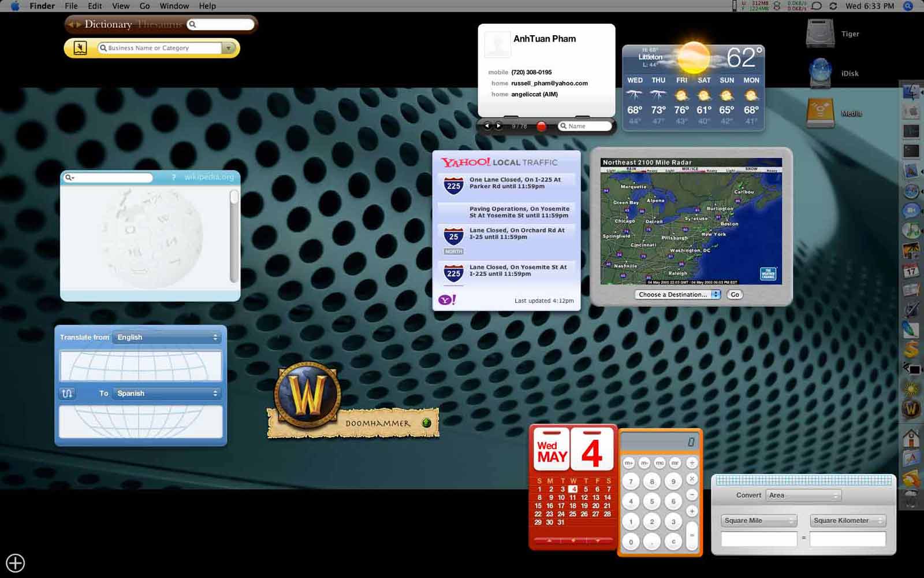Open the Edit menu
The width and height of the screenshot is (924, 578).
95,6
